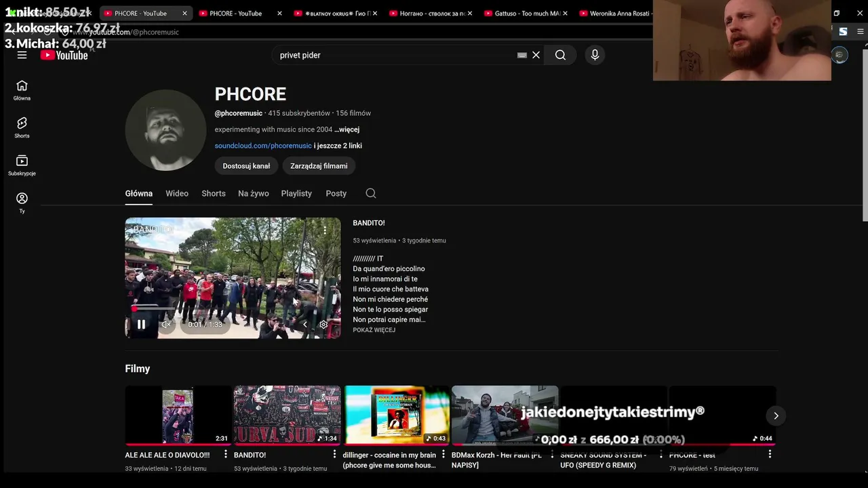868x488 pixels.
Task: Click the PHCORE channel avatar
Action: pyautogui.click(x=165, y=130)
